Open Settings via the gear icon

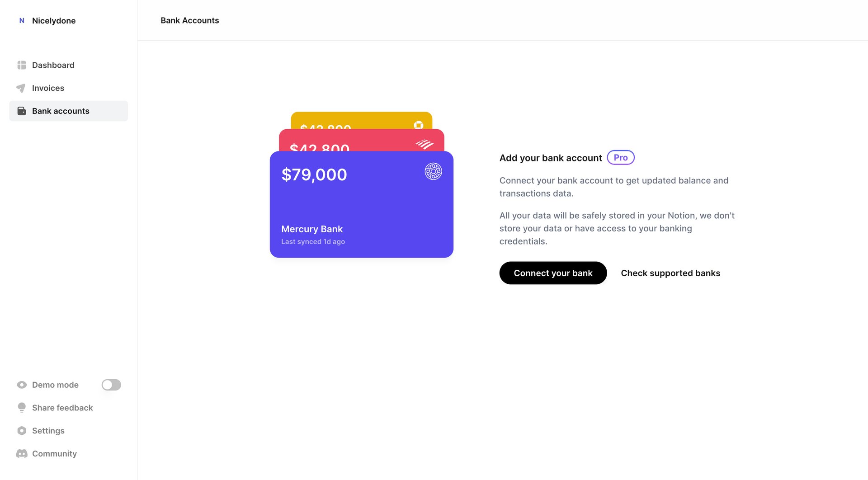(21, 431)
